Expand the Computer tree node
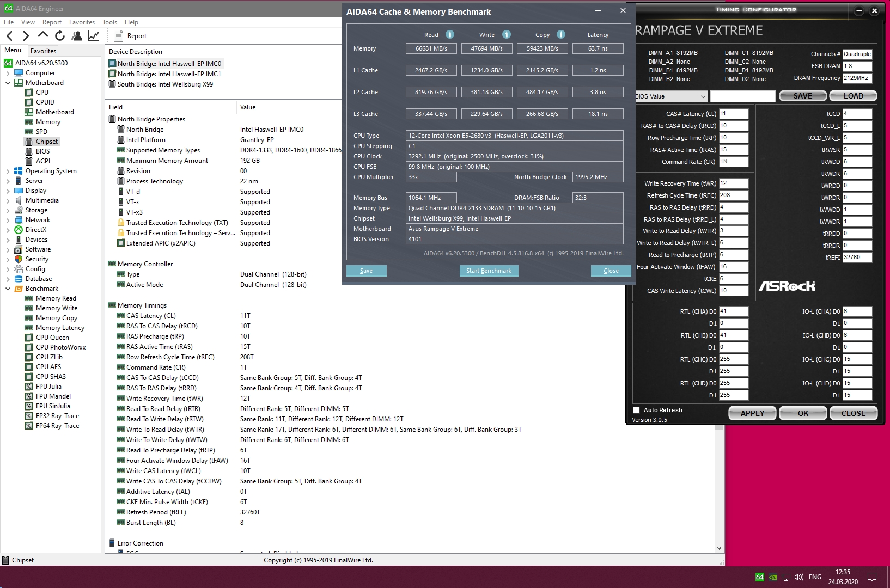This screenshot has width=890, height=588. pos(8,73)
